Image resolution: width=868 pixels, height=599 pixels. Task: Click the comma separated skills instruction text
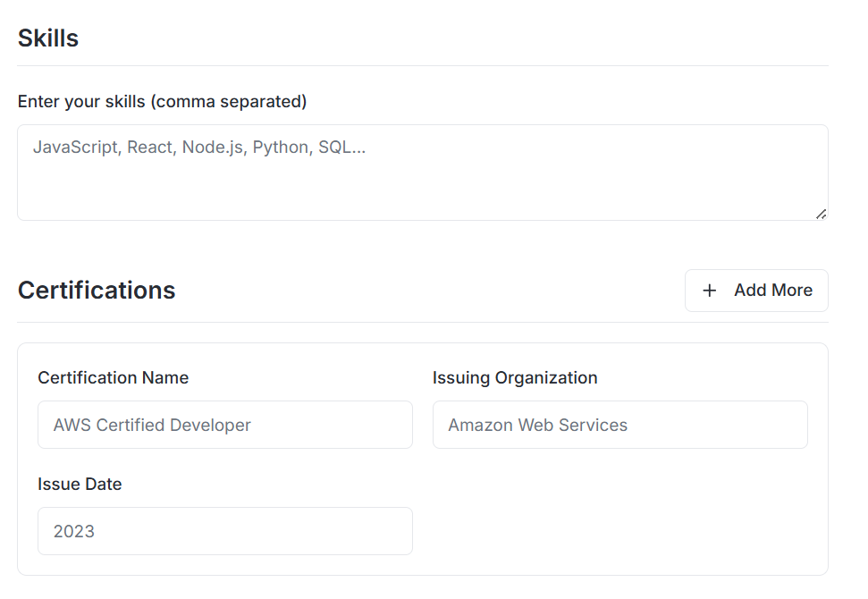click(162, 101)
